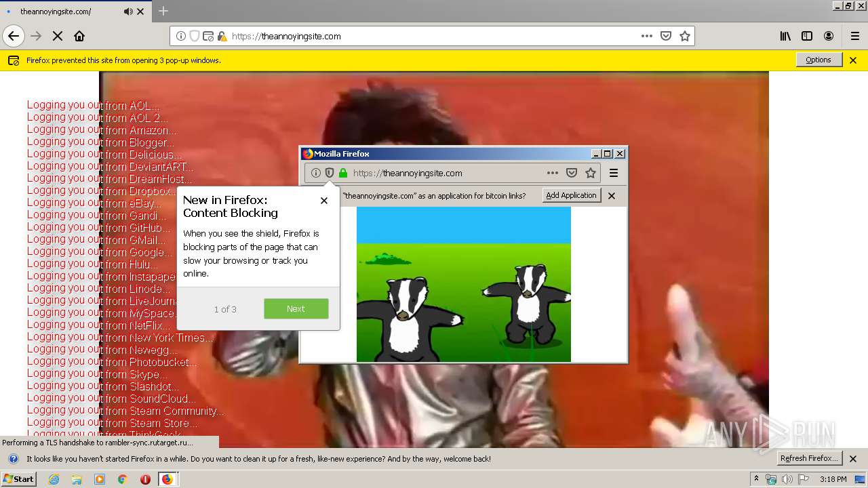
Task: Open pop-up blocker Options
Action: pyautogui.click(x=818, y=60)
